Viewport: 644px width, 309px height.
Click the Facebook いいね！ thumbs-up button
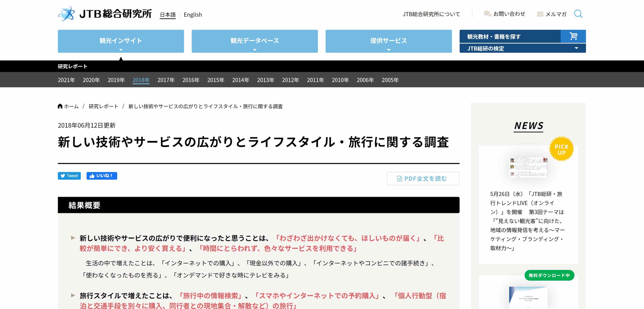[102, 176]
